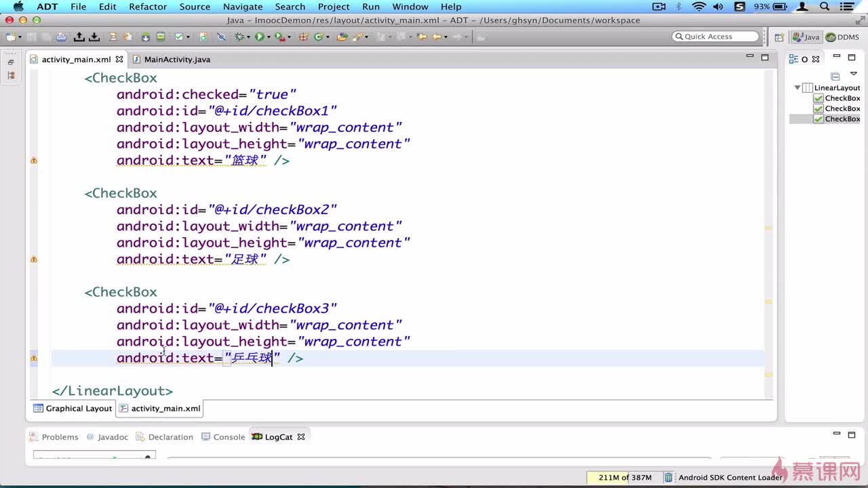Open dropdown next to lint check icon
The width and height of the screenshot is (868, 488).
pos(188,37)
